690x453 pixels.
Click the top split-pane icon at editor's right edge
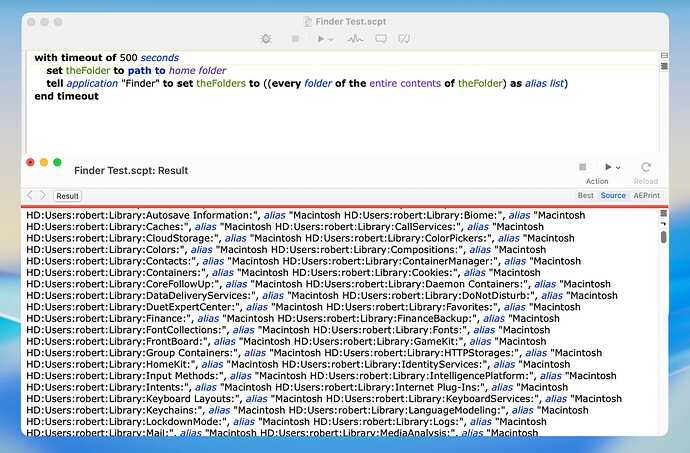click(664, 55)
